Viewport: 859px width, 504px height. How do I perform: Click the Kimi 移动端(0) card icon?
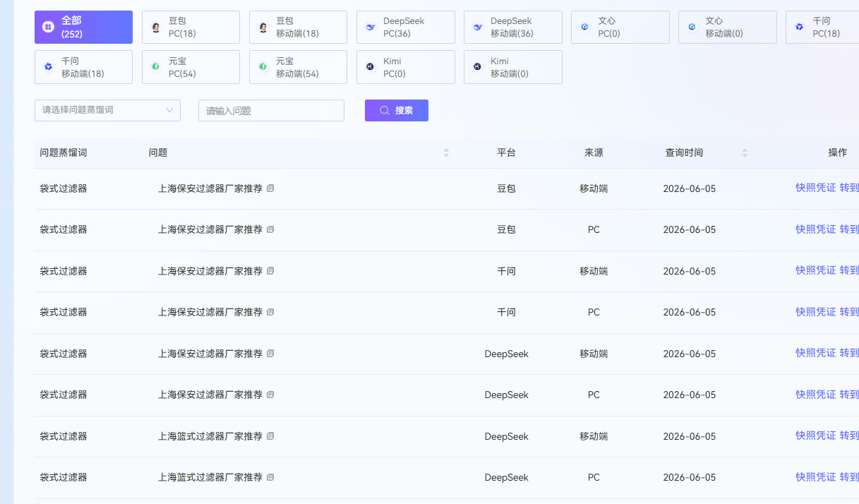[478, 67]
